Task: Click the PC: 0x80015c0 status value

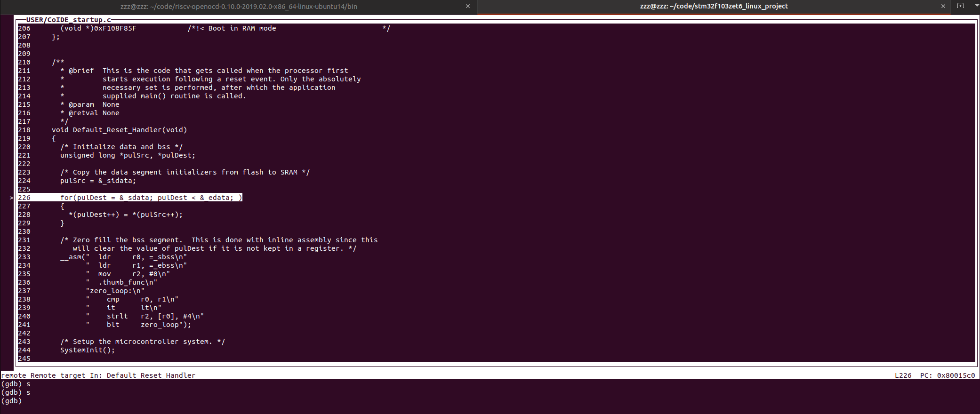Action: [948, 375]
